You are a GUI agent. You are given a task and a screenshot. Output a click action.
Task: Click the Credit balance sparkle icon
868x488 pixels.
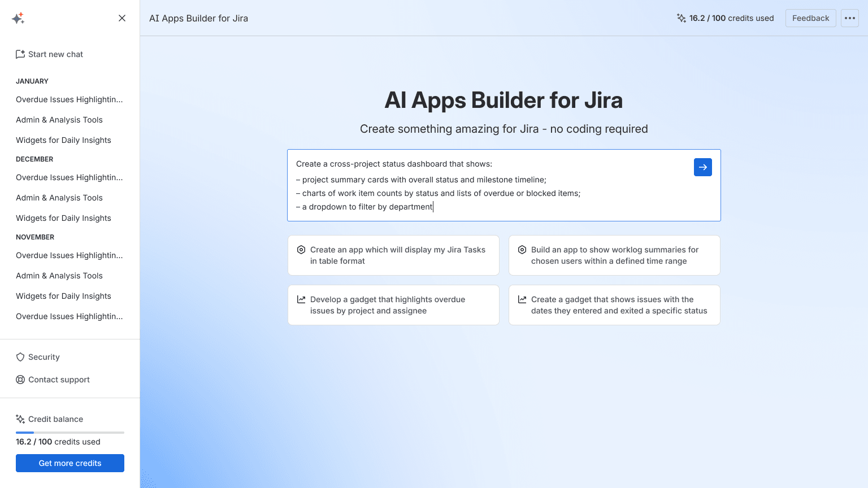pyautogui.click(x=21, y=419)
